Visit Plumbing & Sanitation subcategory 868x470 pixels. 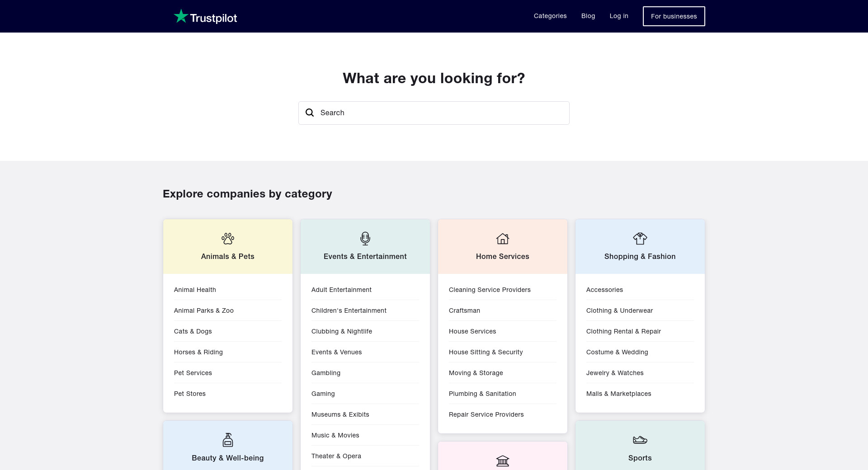[x=482, y=394]
